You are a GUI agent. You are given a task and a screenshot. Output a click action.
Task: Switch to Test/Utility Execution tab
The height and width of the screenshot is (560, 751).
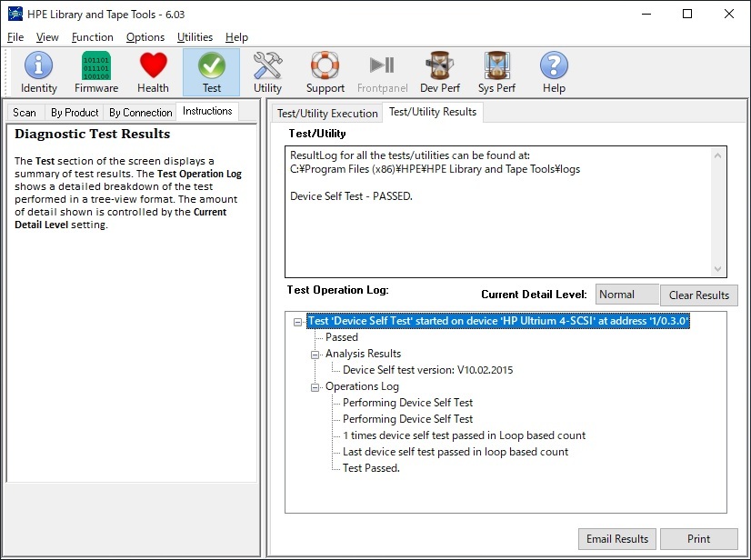click(327, 114)
